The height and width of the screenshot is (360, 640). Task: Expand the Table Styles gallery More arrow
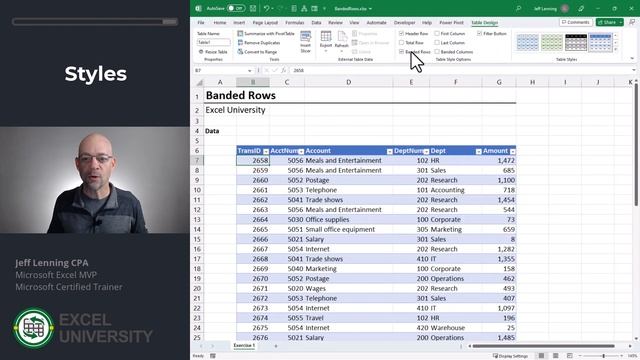[616, 50]
